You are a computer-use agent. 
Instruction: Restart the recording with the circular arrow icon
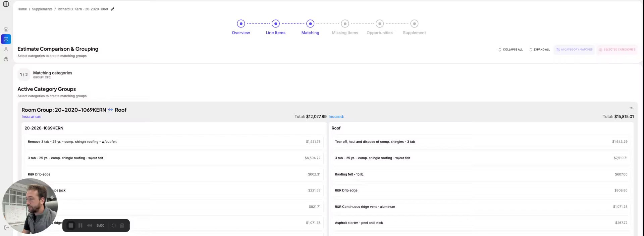coord(114,226)
